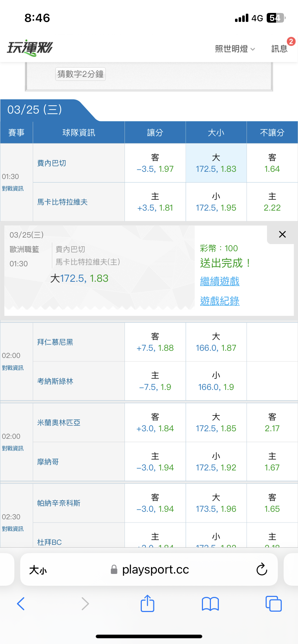Open the 拜仁慕尼黑 team link
Image resolution: width=298 pixels, height=644 pixels.
55,342
